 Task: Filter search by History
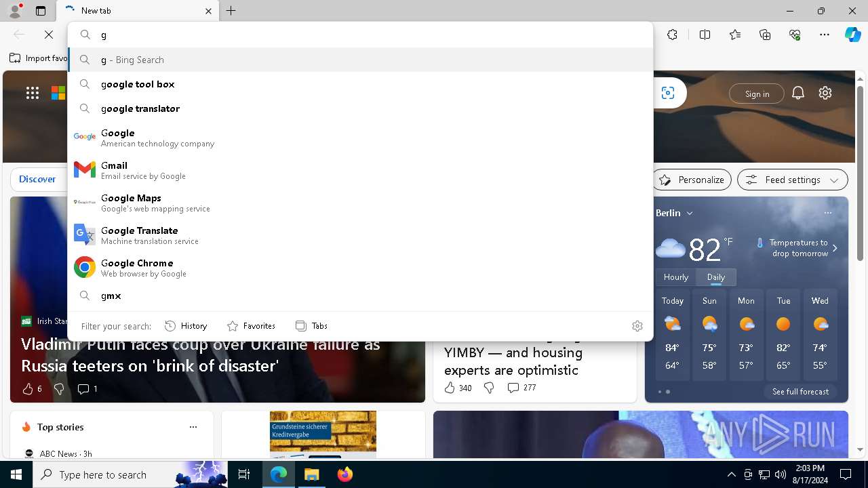click(x=186, y=326)
